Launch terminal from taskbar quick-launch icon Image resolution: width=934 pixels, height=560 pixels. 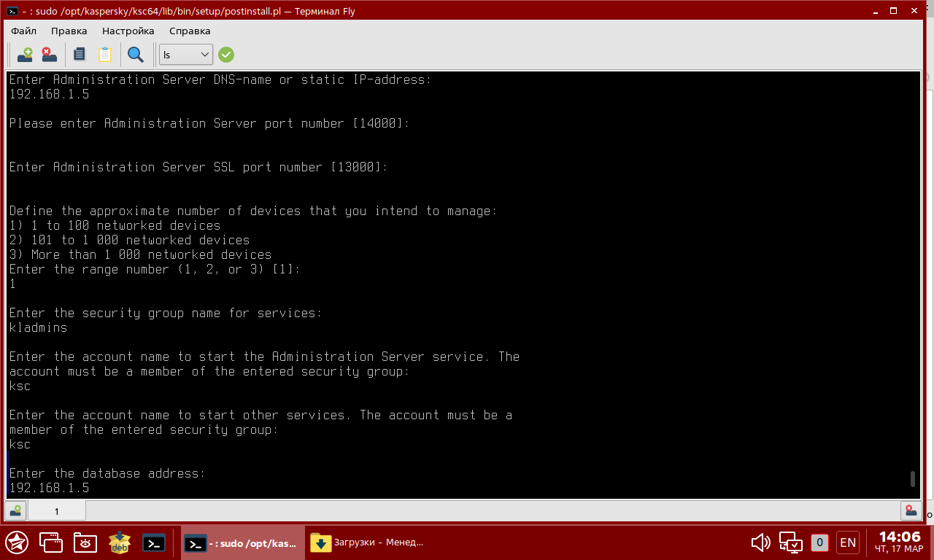coord(154,542)
